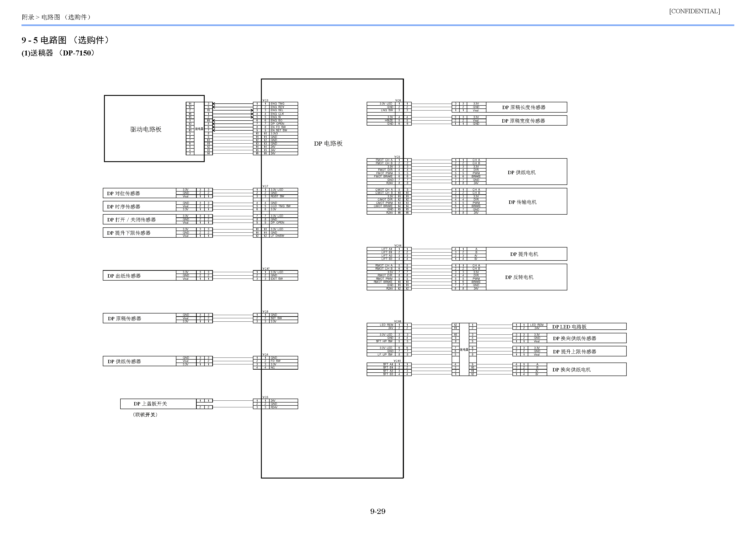Click the 'YC5' connector label
Screen dimensions: 756x534
point(265,397)
